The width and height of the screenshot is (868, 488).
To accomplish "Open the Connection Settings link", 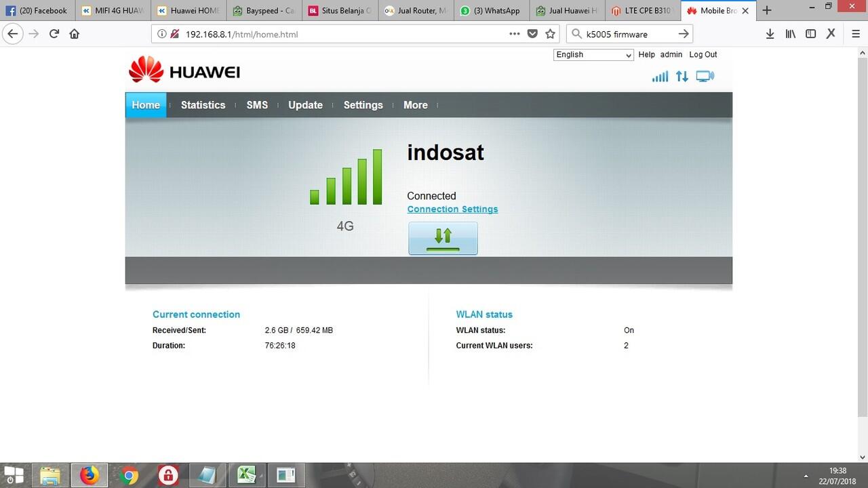I will (452, 209).
